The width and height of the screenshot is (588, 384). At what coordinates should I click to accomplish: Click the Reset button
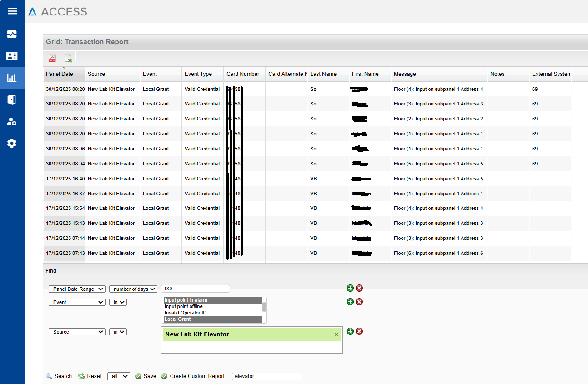coord(90,376)
